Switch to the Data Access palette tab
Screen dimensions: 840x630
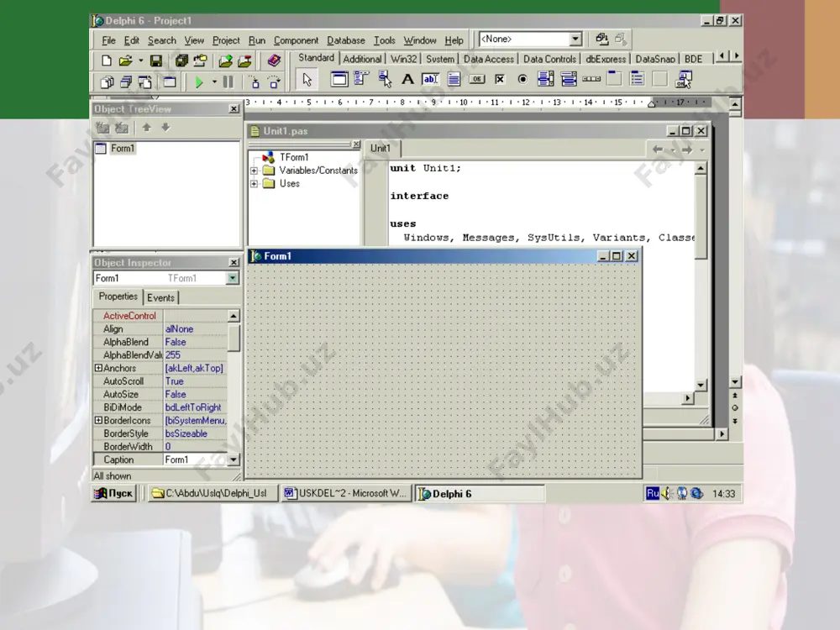489,59
